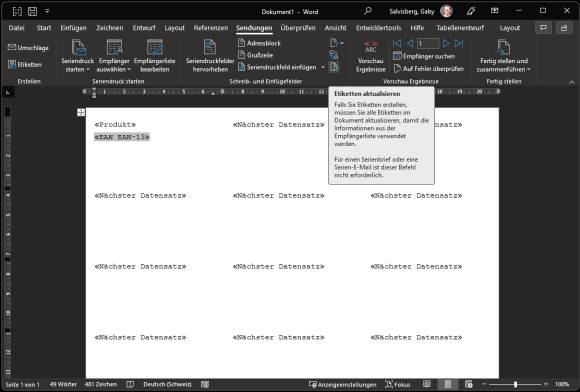The height and width of the screenshot is (392, 580).
Task: Open the Tabellenentwurf tab
Action: (x=460, y=28)
